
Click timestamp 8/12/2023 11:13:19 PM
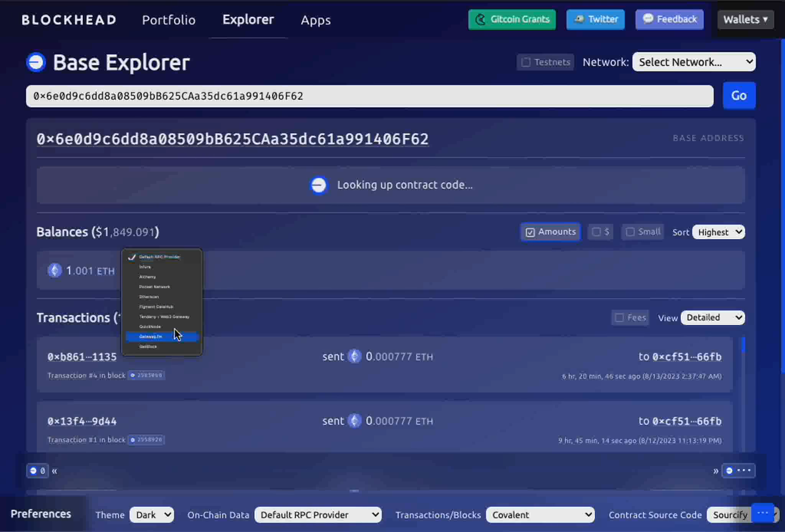(x=680, y=441)
